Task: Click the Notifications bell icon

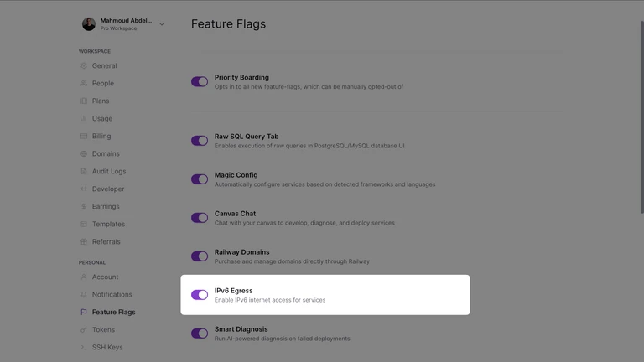Action: (84, 295)
